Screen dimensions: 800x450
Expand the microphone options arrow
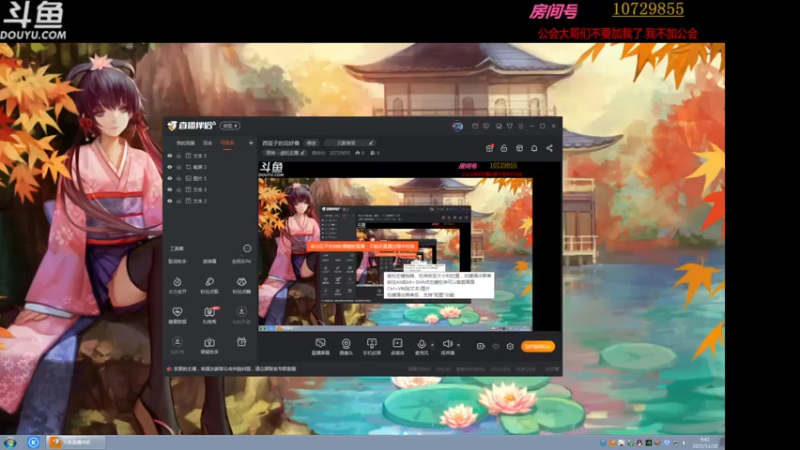click(x=432, y=345)
